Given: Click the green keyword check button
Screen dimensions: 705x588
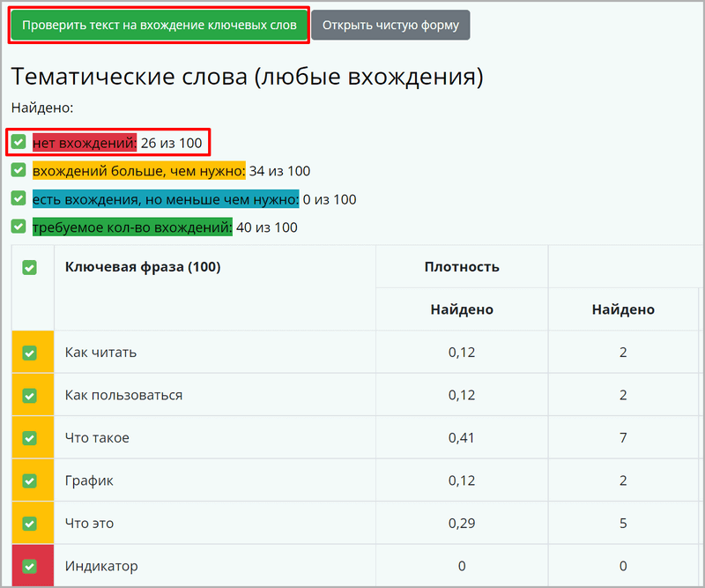Looking at the screenshot, I should coord(159,26).
